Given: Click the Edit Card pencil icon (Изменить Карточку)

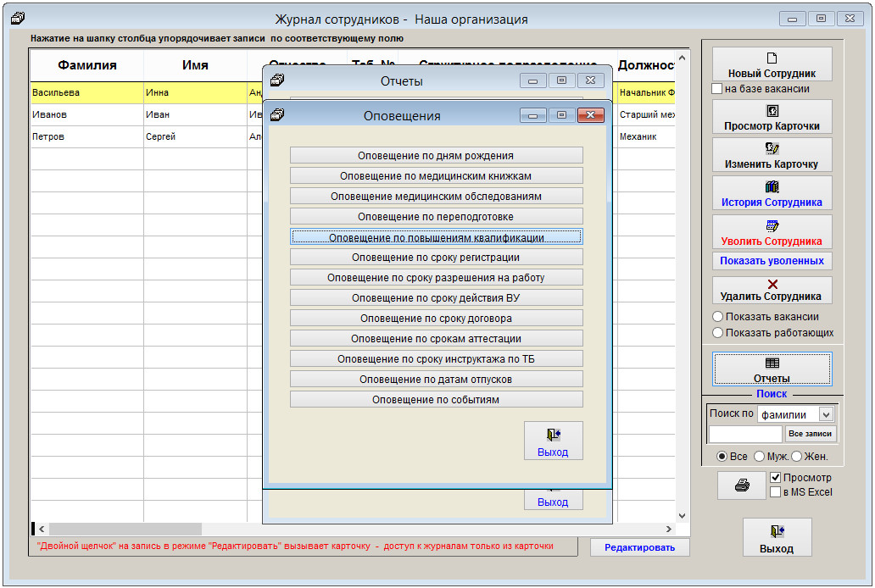Looking at the screenshot, I should coord(772,149).
